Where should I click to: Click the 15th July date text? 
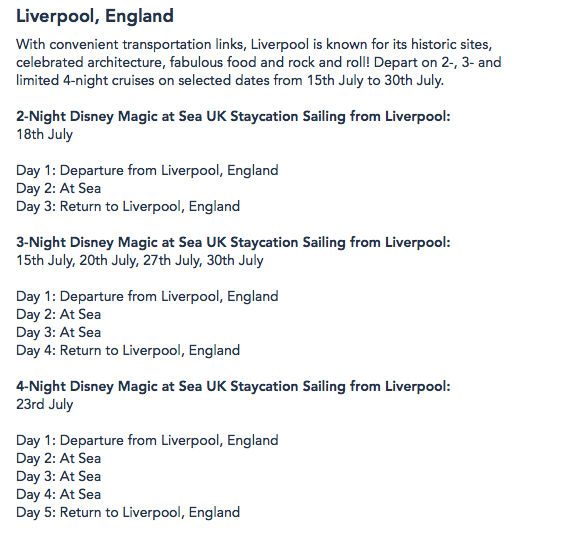[45, 260]
